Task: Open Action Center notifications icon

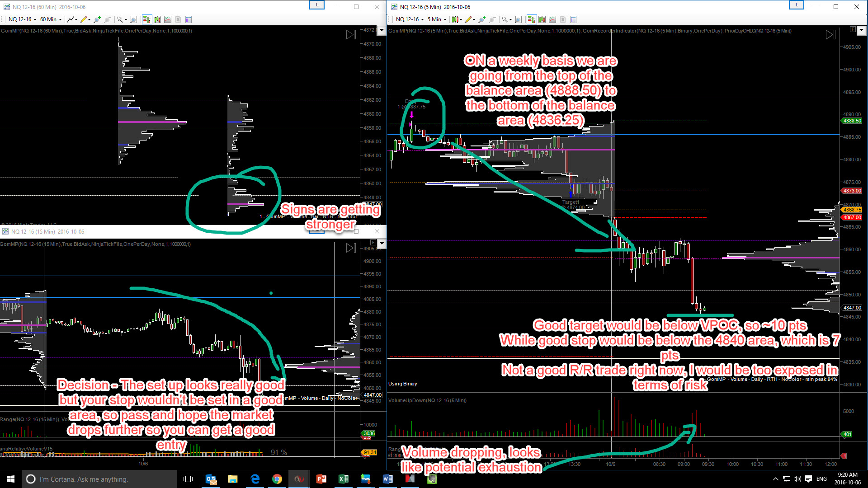Action: click(x=808, y=479)
